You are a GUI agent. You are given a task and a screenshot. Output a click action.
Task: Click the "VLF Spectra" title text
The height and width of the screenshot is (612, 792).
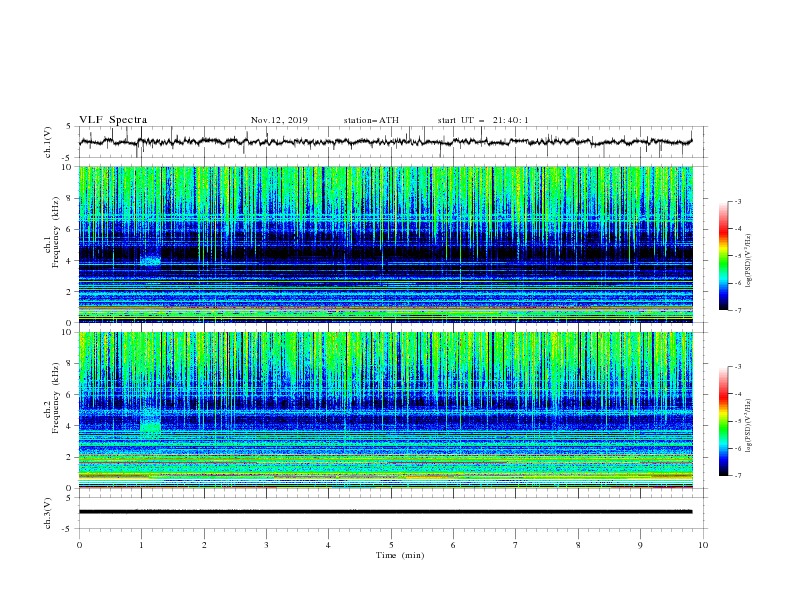[113, 120]
